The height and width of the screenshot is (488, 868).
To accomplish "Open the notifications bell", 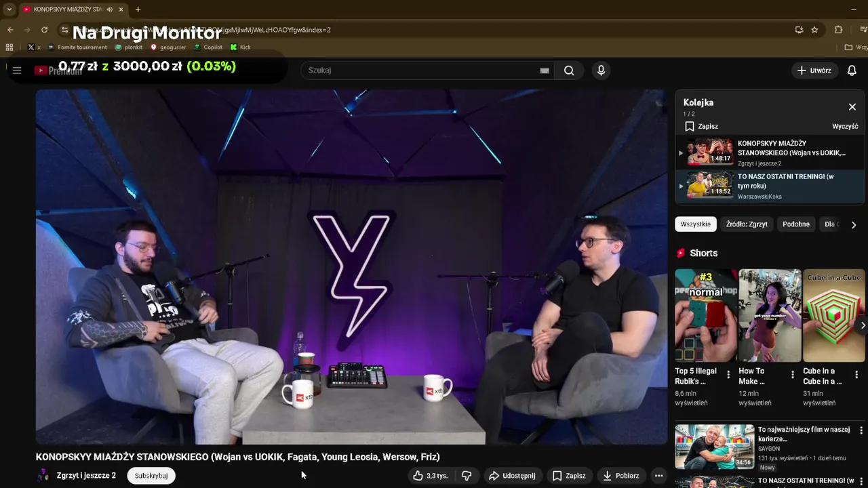I will (x=852, y=70).
